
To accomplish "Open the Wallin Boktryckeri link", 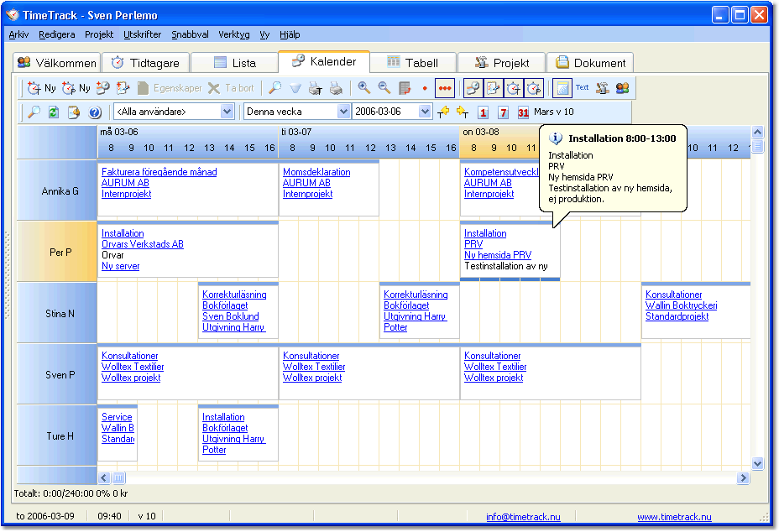I will pyautogui.click(x=681, y=305).
